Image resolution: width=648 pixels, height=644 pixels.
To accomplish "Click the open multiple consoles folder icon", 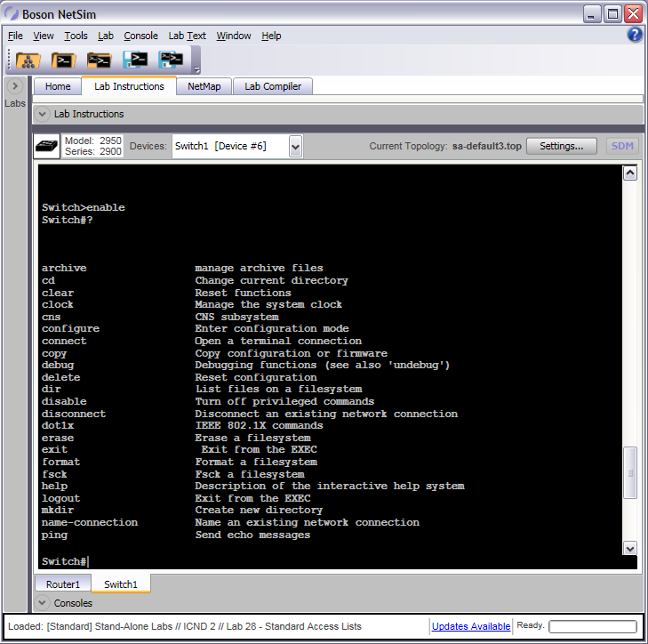I will click(99, 60).
